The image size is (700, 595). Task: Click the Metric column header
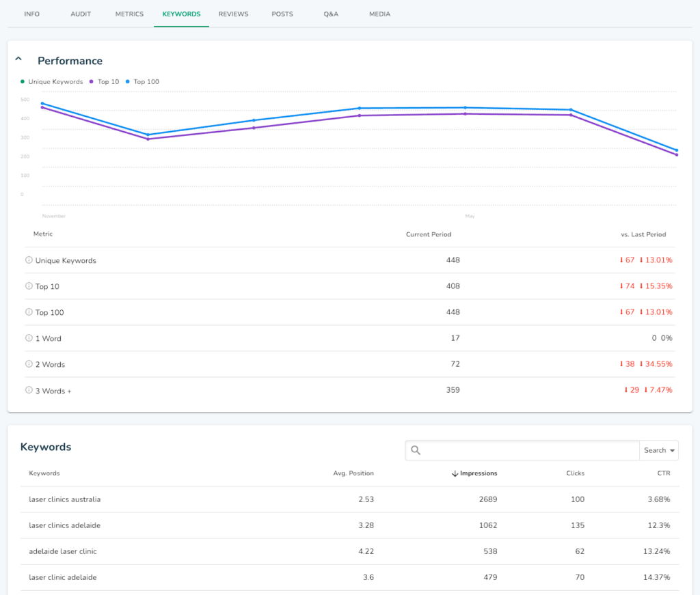pos(43,234)
